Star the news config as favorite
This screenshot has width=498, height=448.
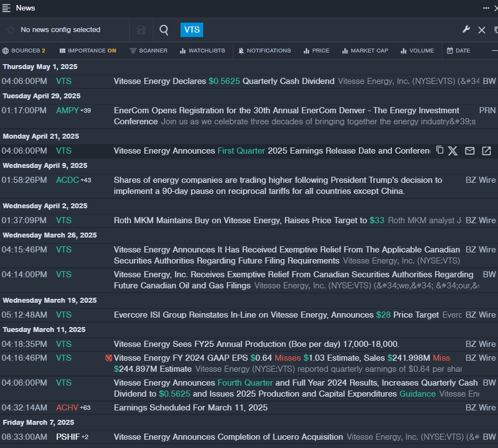tap(10, 30)
